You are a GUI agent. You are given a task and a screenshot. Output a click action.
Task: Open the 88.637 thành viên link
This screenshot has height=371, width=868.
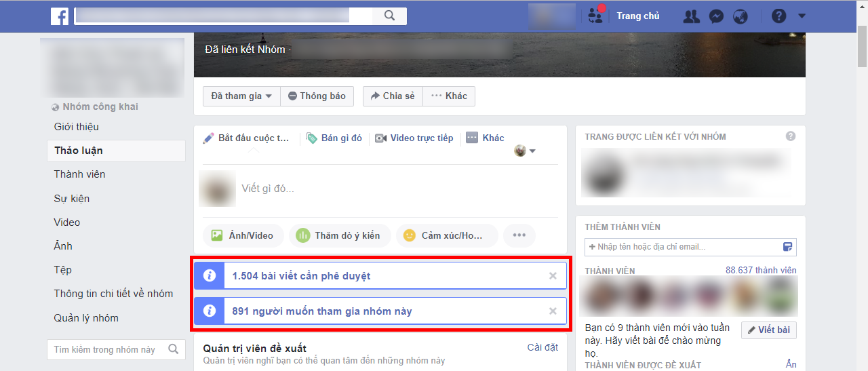tap(761, 271)
